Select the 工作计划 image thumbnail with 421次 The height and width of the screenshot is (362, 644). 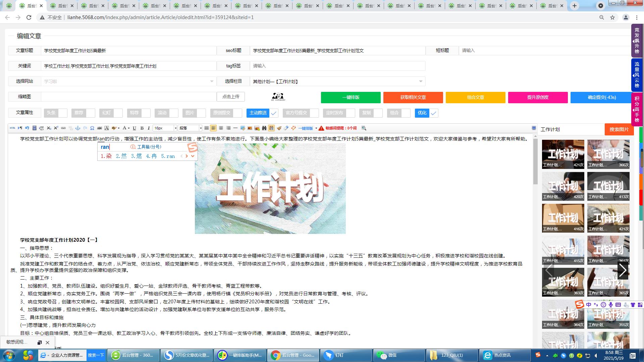click(562, 154)
